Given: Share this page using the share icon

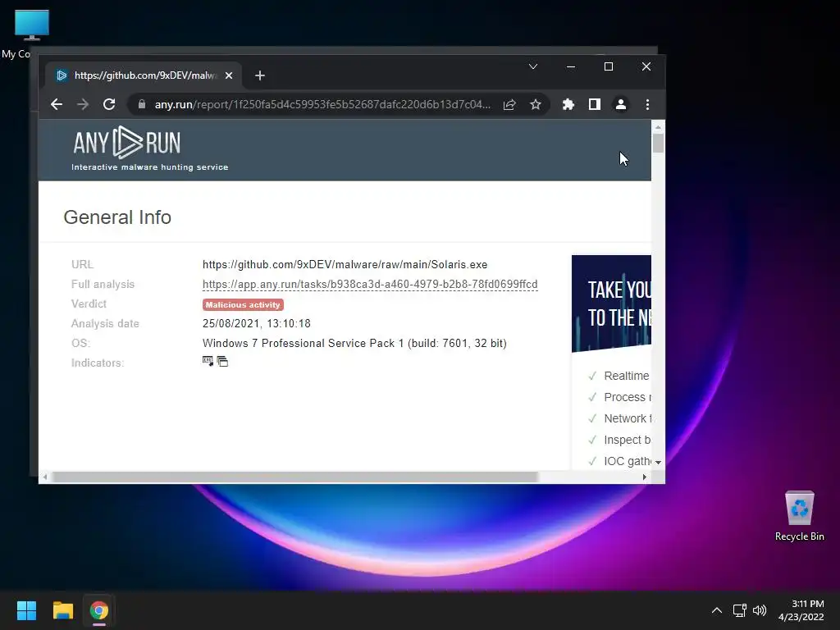Looking at the screenshot, I should [509, 104].
